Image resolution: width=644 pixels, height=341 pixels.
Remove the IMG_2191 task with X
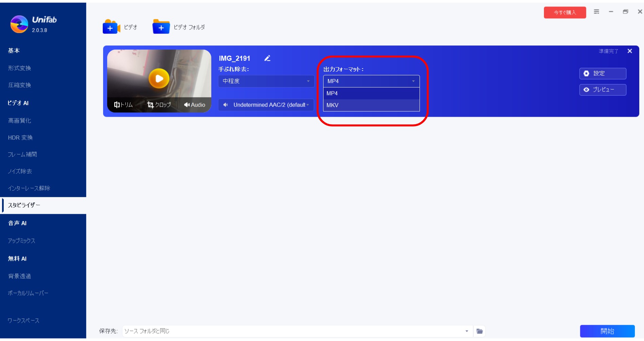point(630,51)
